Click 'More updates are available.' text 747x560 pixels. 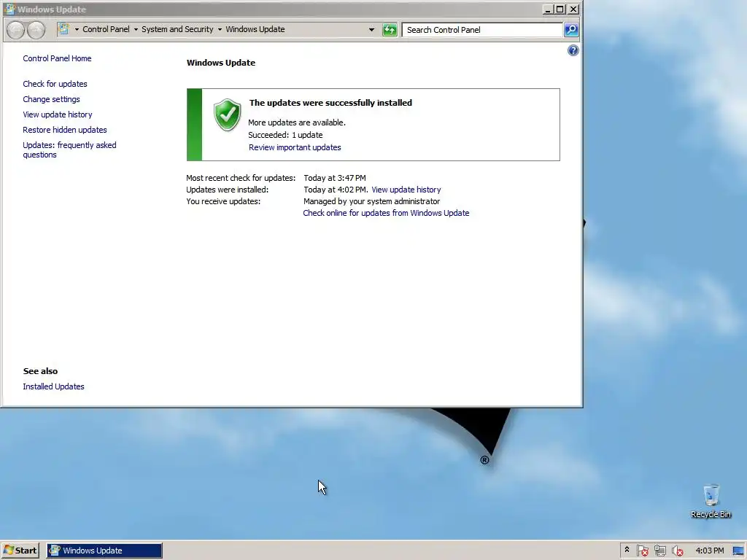[x=297, y=122]
